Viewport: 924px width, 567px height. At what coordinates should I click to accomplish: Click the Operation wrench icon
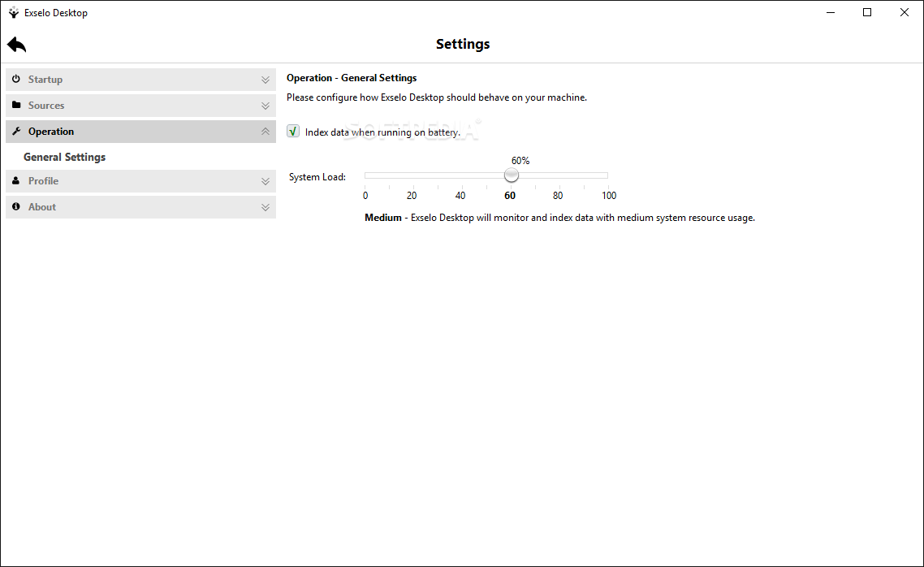pos(16,131)
